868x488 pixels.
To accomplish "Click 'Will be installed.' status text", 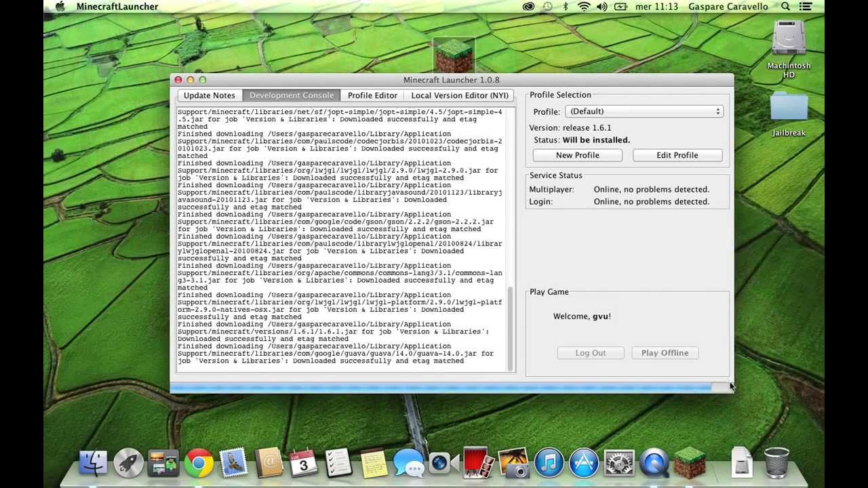I will pos(596,140).
